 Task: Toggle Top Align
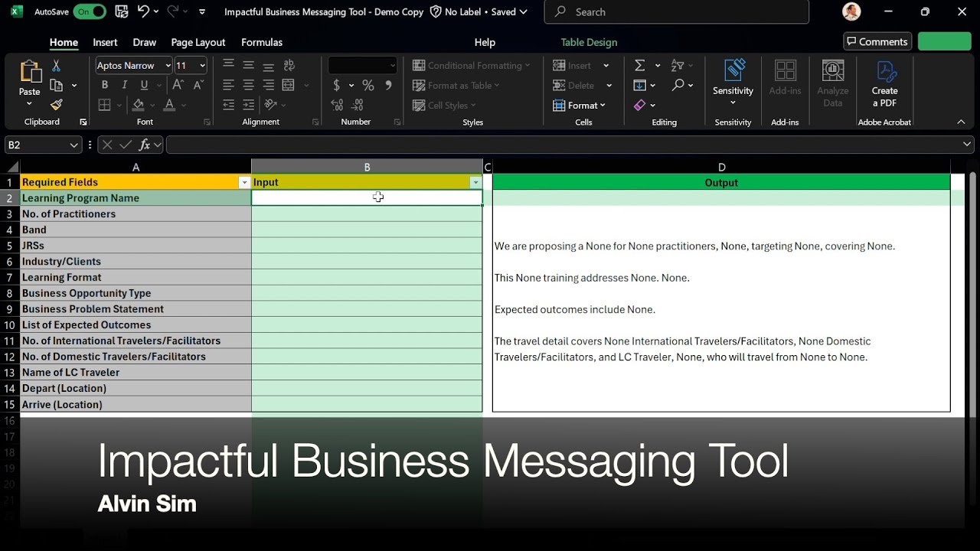pyautogui.click(x=228, y=66)
